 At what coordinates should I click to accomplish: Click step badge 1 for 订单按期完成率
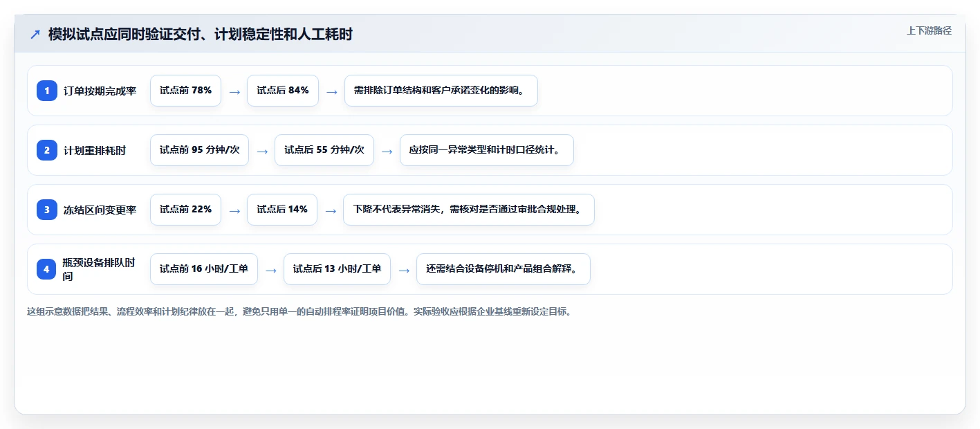[47, 91]
